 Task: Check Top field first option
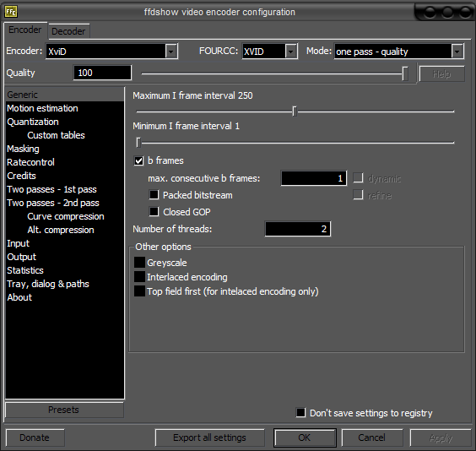point(139,291)
